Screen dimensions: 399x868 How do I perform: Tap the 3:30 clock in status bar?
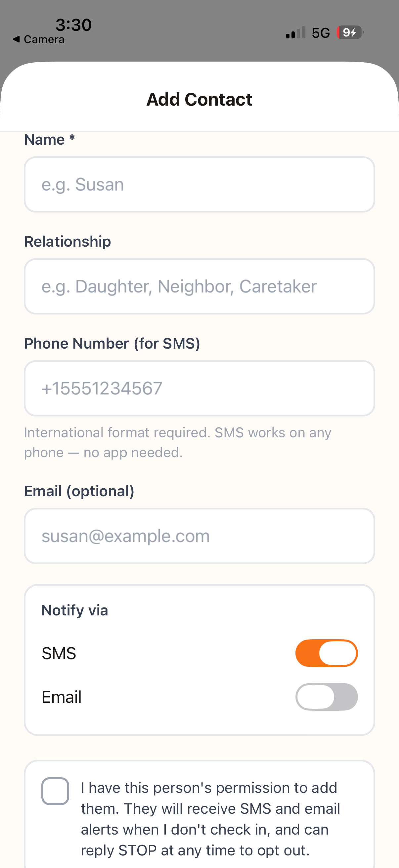point(73,25)
